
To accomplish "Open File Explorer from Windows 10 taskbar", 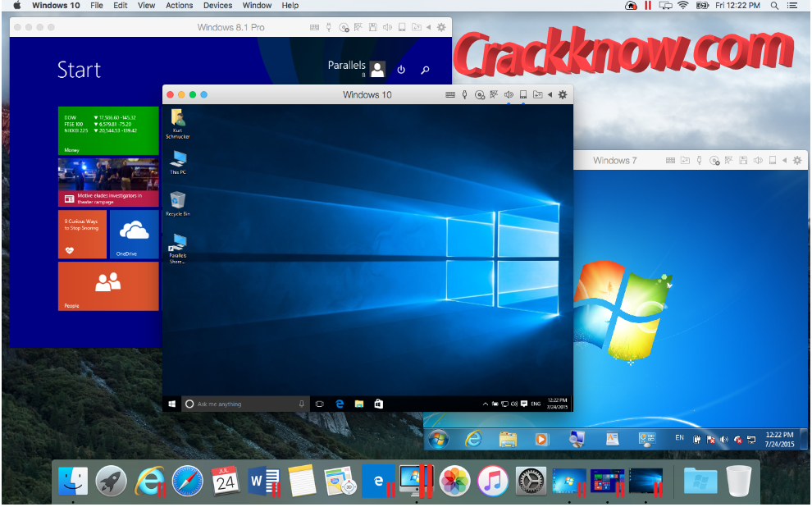I will (x=359, y=404).
